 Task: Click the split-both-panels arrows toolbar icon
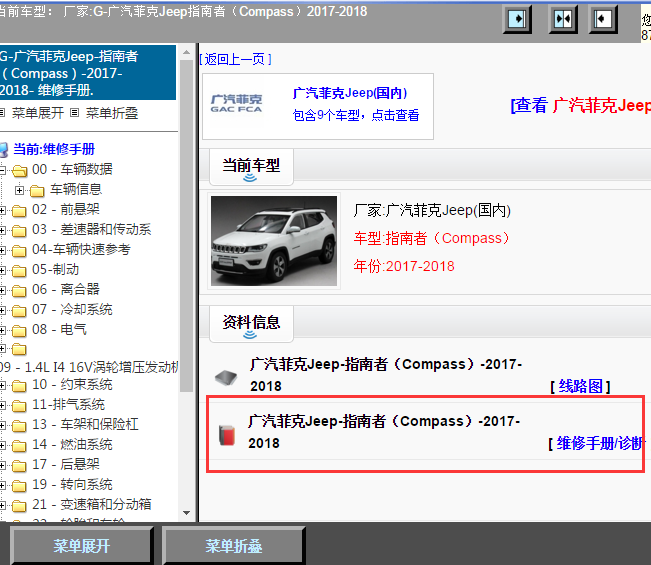(563, 19)
